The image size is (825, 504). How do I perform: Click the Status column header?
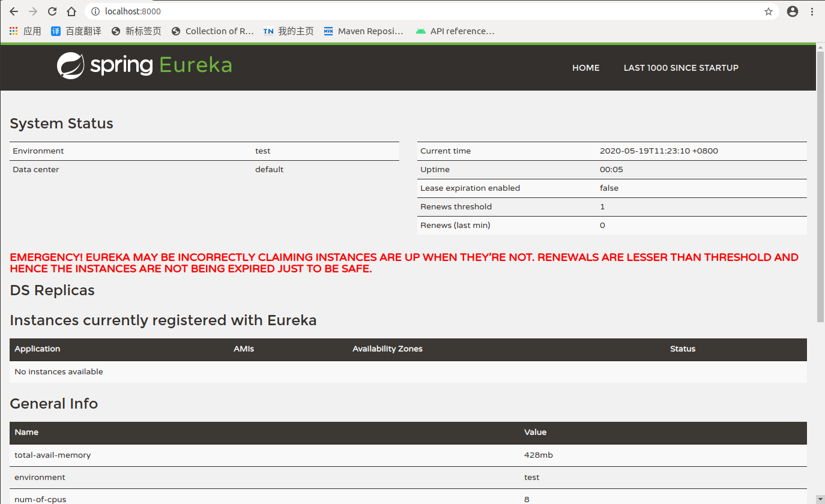(683, 349)
